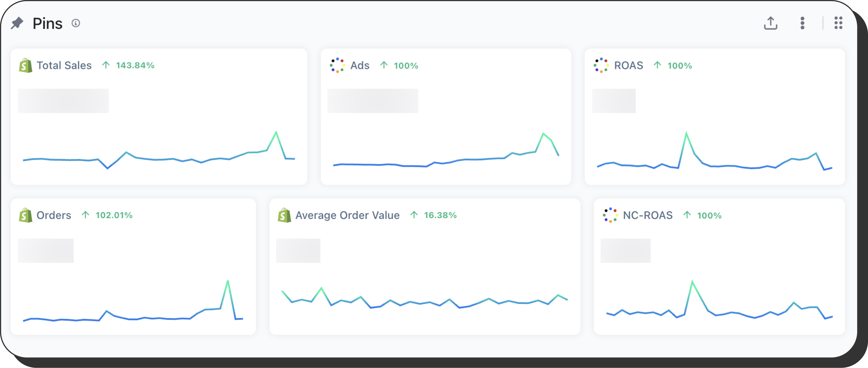This screenshot has width=868, height=368.
Task: Click the pushpin icon beside the Pins title
Action: pos(17,23)
